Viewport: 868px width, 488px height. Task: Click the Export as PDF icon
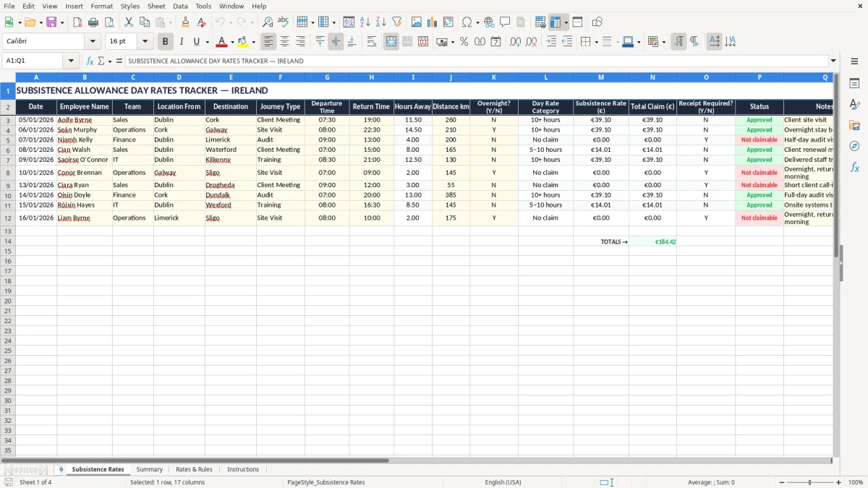coord(77,22)
